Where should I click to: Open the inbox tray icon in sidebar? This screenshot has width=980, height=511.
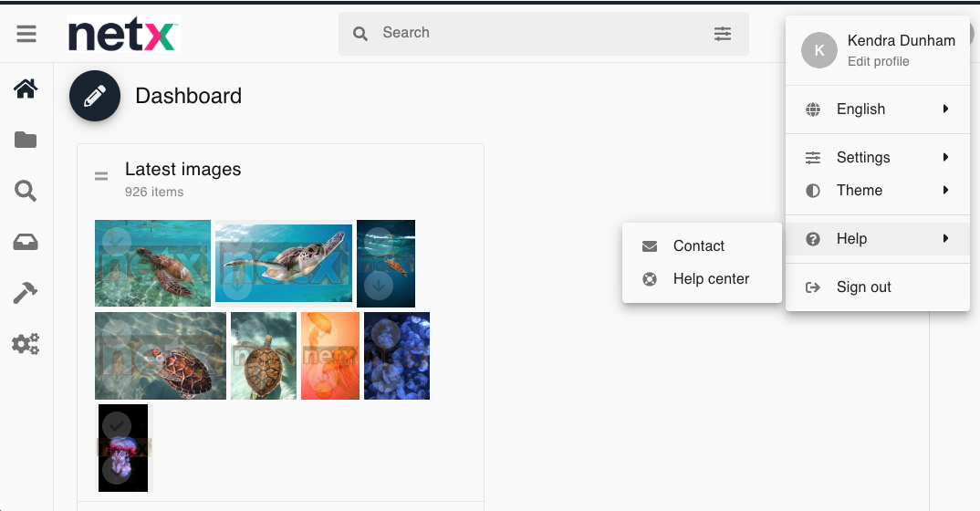click(x=26, y=242)
